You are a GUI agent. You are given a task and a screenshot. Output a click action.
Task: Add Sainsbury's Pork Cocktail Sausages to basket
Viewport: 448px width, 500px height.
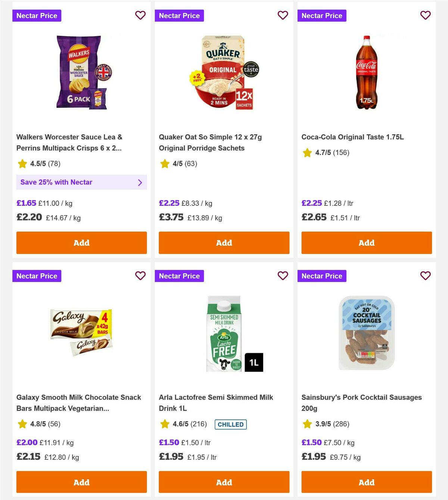(367, 482)
